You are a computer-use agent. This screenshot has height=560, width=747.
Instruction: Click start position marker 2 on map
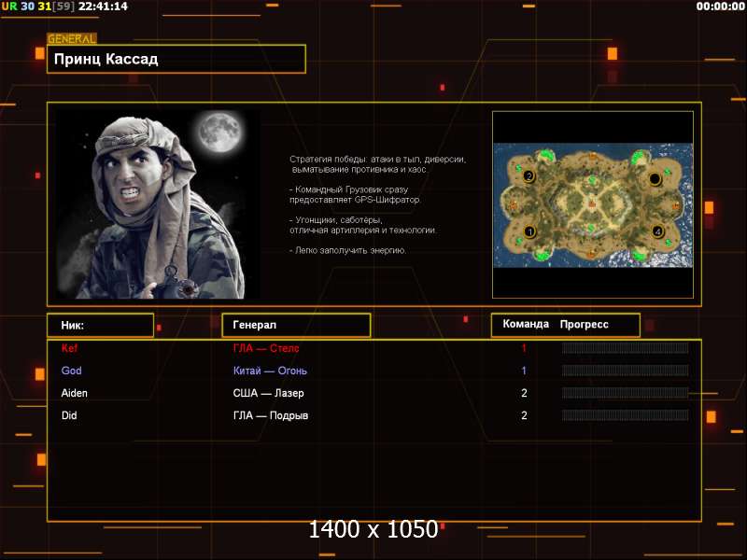coord(529,176)
